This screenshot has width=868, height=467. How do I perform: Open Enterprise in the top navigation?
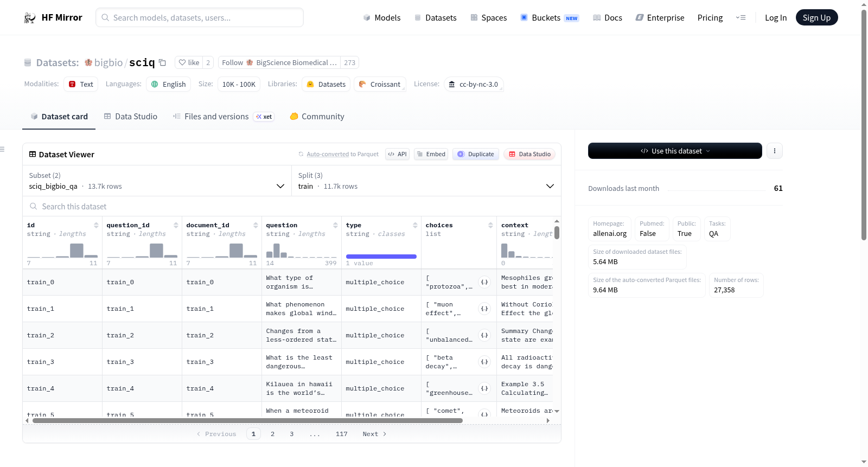[x=660, y=18]
